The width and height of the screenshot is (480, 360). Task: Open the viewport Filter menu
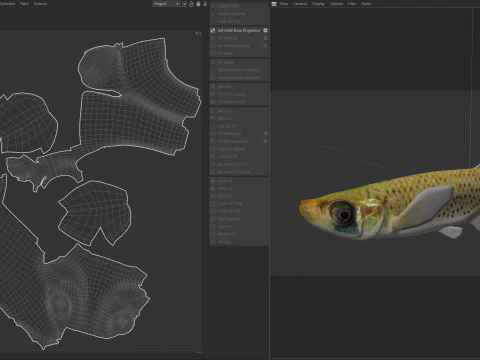(352, 4)
